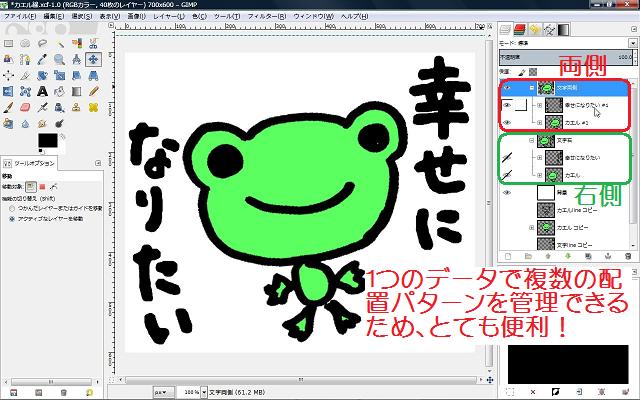Screen dimensions: 640x400
Task: Select the Bucket Fill tool
Action: 60,91
